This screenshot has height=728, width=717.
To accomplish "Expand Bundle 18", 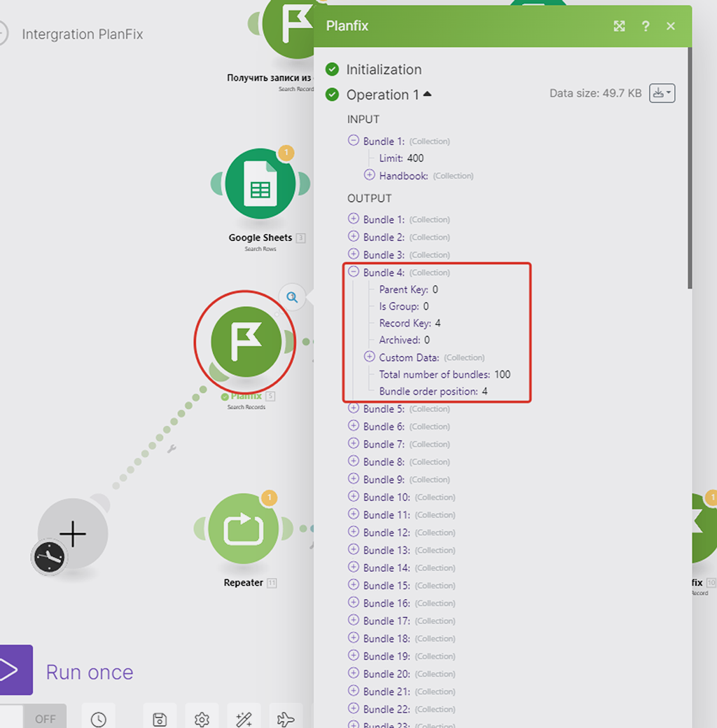I will click(x=354, y=638).
